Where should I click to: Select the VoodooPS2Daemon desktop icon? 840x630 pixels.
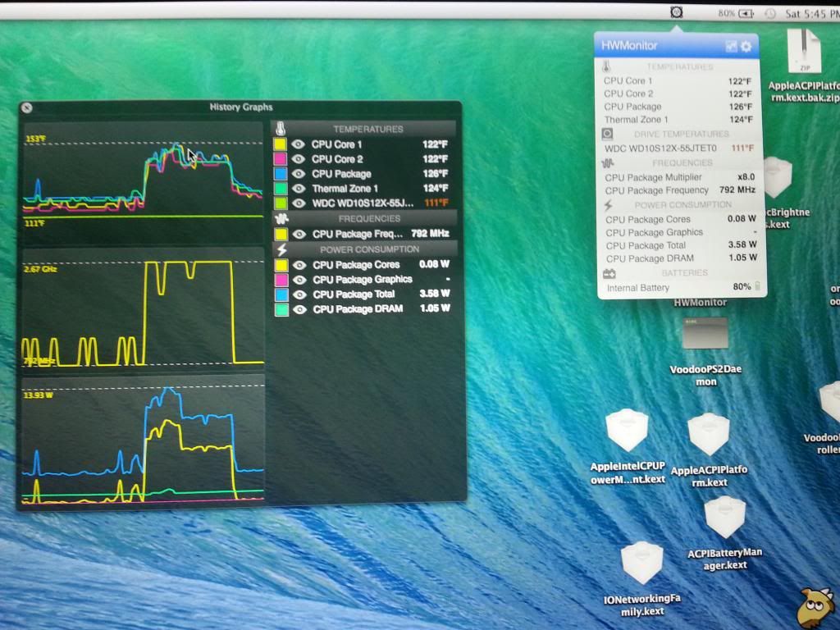tap(705, 350)
